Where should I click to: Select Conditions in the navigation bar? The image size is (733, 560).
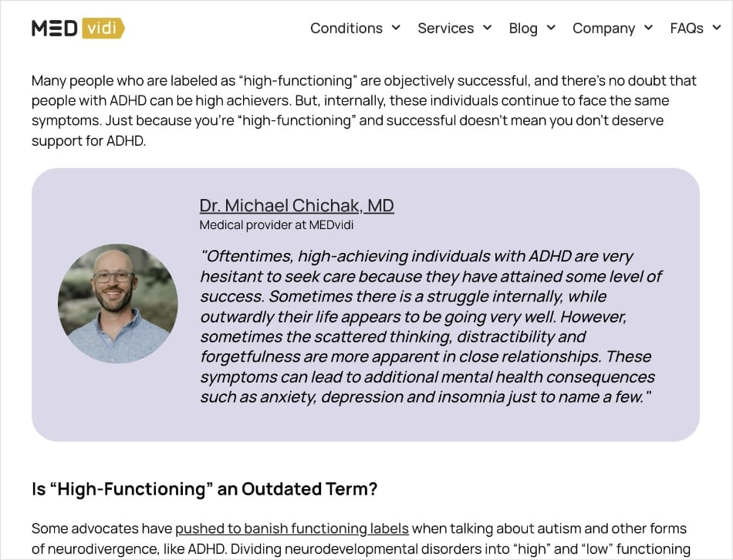(x=346, y=29)
